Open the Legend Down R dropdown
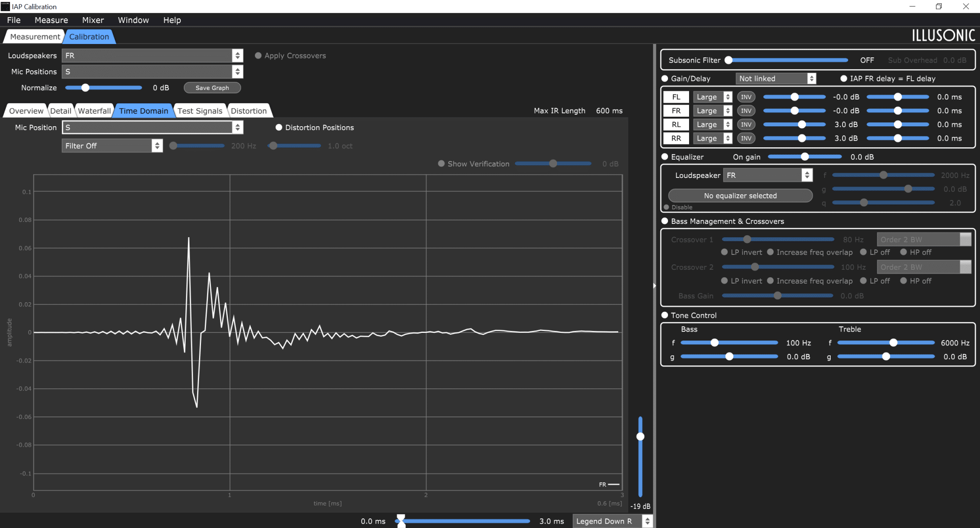980x528 pixels. (612, 521)
